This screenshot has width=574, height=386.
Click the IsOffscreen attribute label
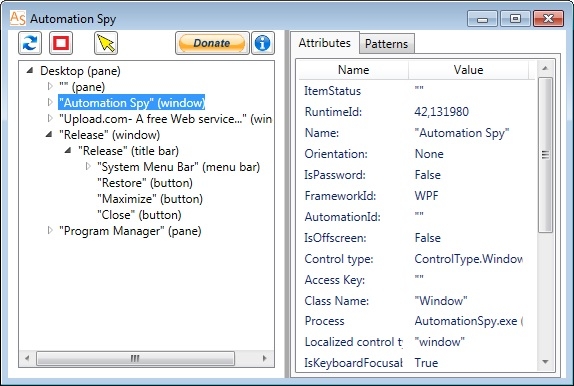(335, 238)
